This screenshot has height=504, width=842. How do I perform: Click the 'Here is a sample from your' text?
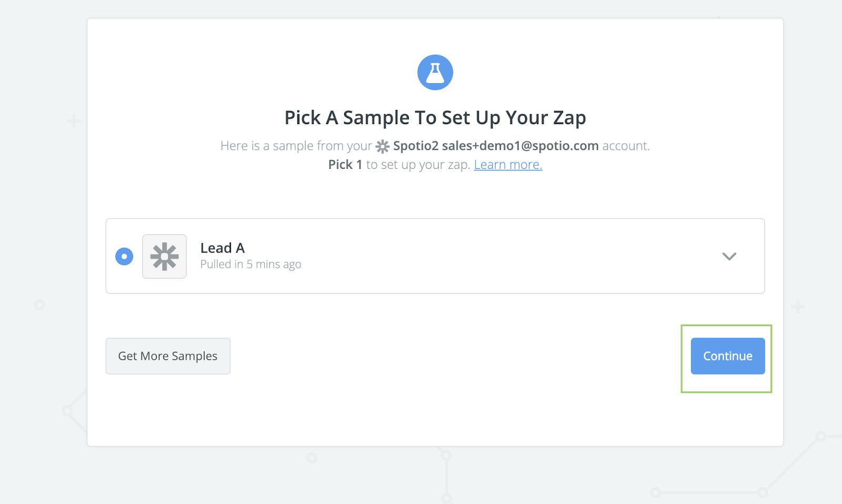(x=296, y=146)
